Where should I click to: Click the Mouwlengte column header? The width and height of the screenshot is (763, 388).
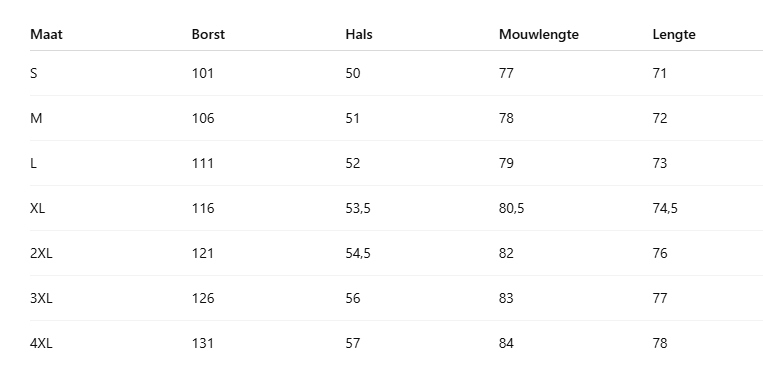pos(539,34)
